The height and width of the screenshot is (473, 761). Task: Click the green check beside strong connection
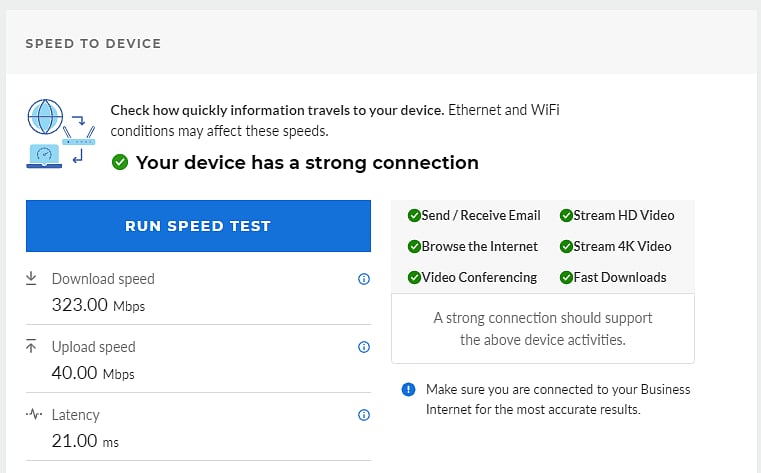[x=120, y=162]
